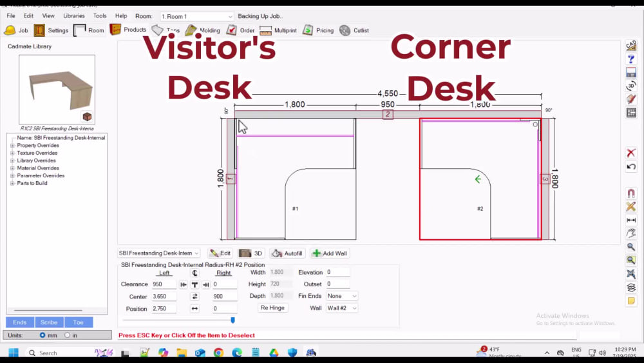
Task: Open the Edit menu
Action: pyautogui.click(x=28, y=15)
